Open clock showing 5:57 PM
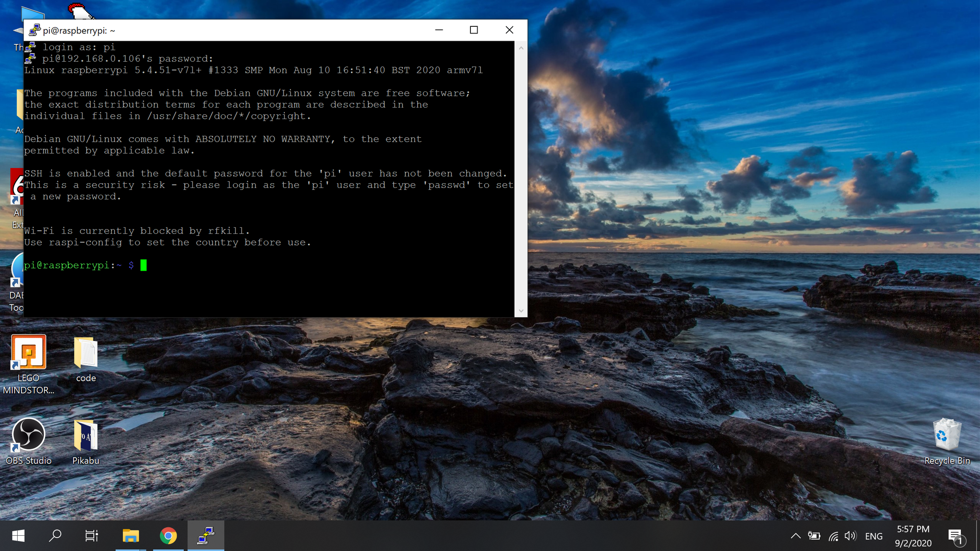This screenshot has width=980, height=551. pos(913,536)
